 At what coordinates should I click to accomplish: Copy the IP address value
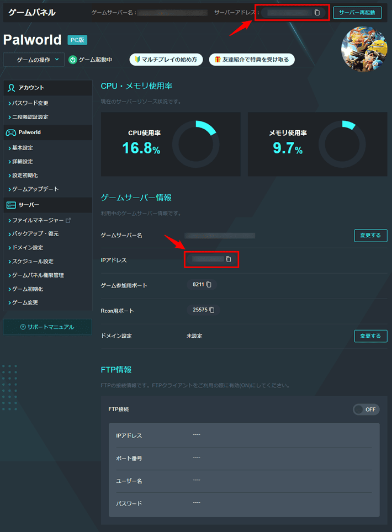click(x=228, y=259)
